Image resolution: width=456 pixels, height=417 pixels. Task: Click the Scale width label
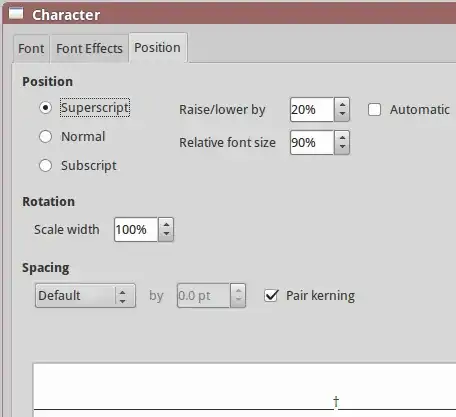[x=67, y=230]
